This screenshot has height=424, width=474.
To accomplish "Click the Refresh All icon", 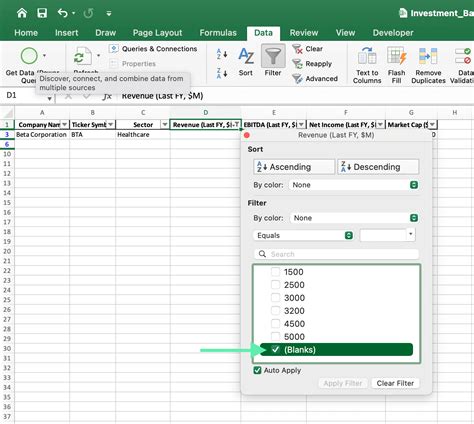I will tap(82, 56).
